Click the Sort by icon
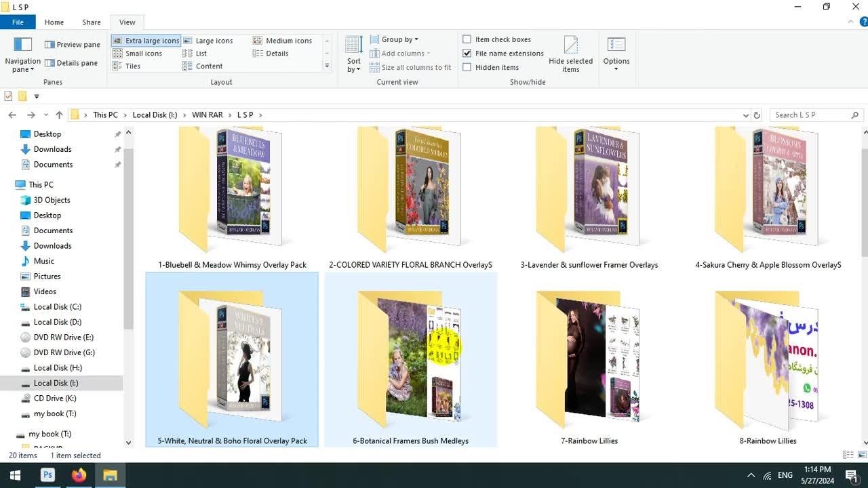The image size is (868, 488). coord(354,45)
